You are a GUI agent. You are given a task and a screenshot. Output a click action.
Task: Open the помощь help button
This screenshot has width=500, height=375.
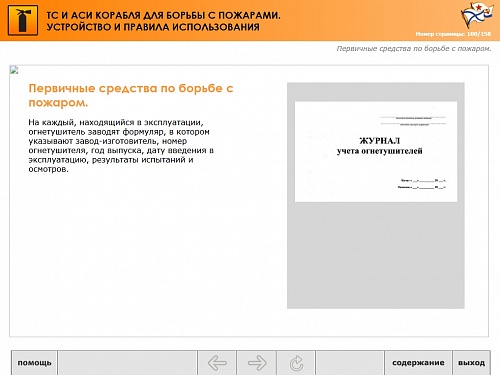click(34, 363)
